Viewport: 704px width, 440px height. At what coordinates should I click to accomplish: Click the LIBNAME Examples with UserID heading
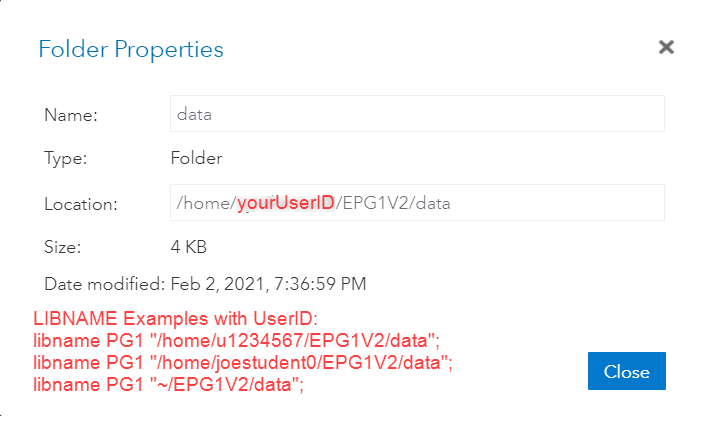pos(175,319)
